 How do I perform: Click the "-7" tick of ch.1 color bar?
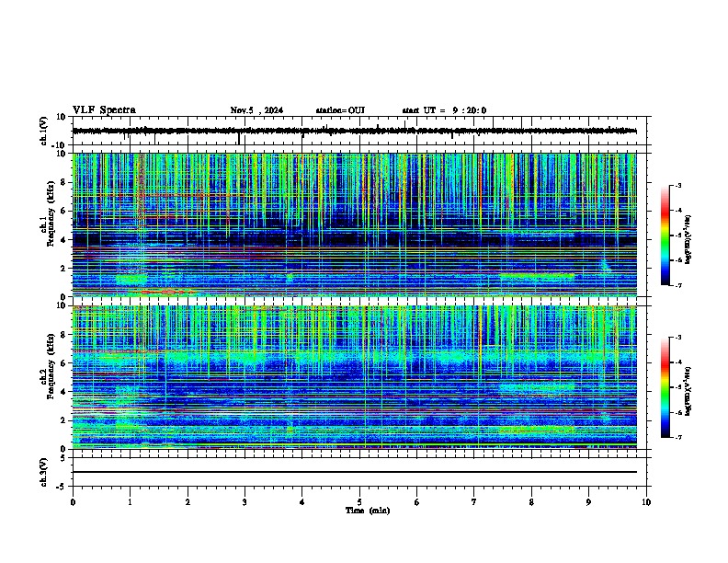(x=677, y=285)
